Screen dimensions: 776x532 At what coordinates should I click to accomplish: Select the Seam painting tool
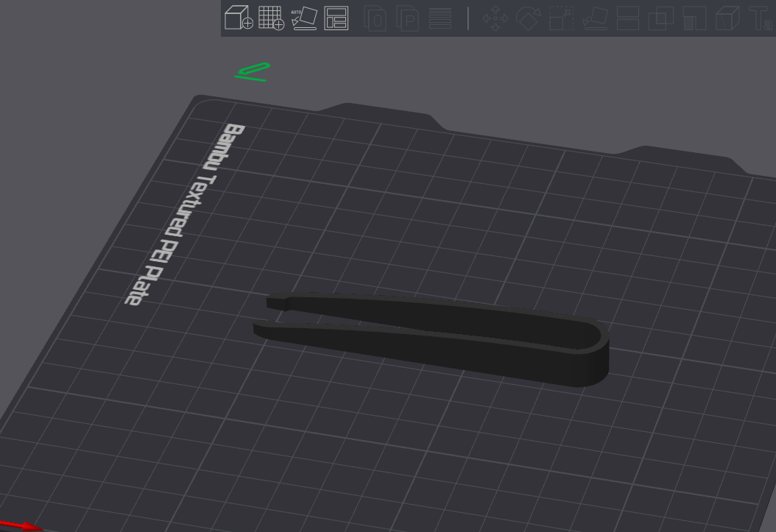[727, 18]
